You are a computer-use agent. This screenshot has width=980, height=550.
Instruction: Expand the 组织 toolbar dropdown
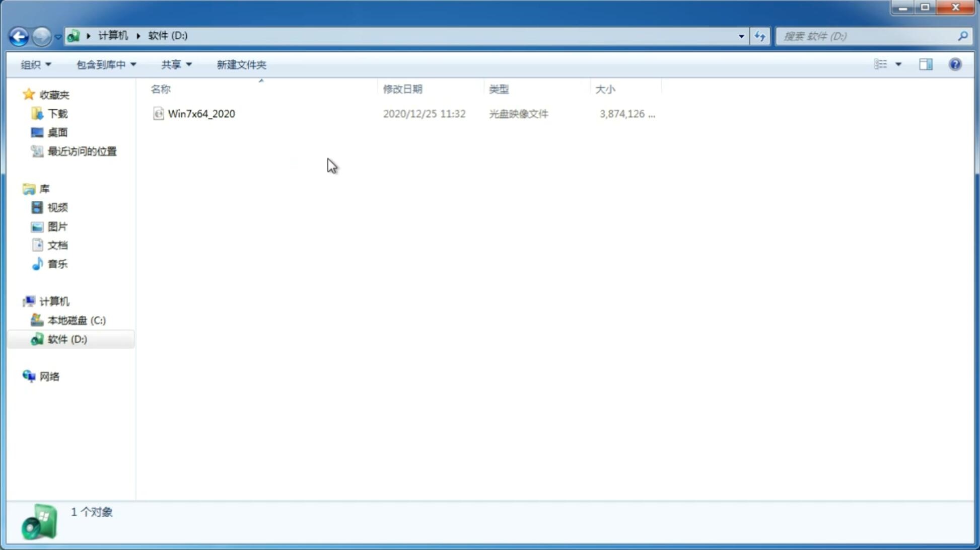[x=35, y=64]
